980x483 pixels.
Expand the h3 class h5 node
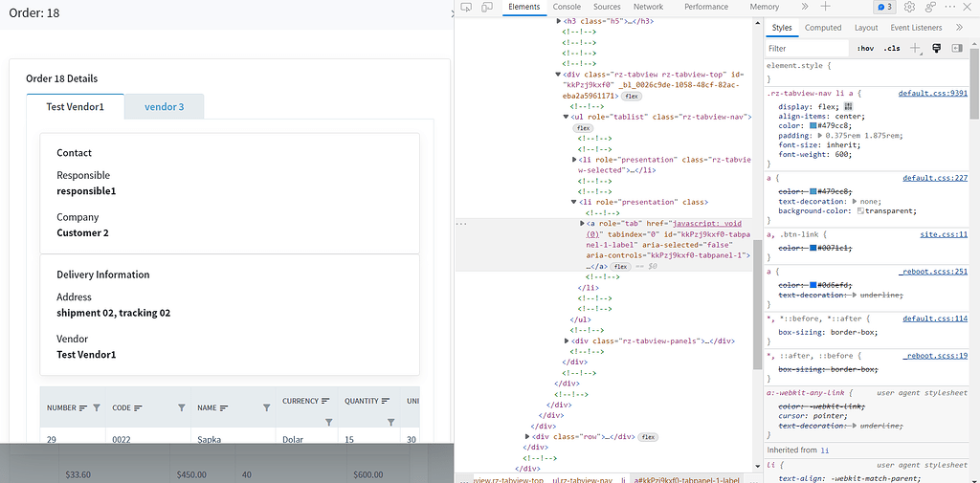(559, 21)
